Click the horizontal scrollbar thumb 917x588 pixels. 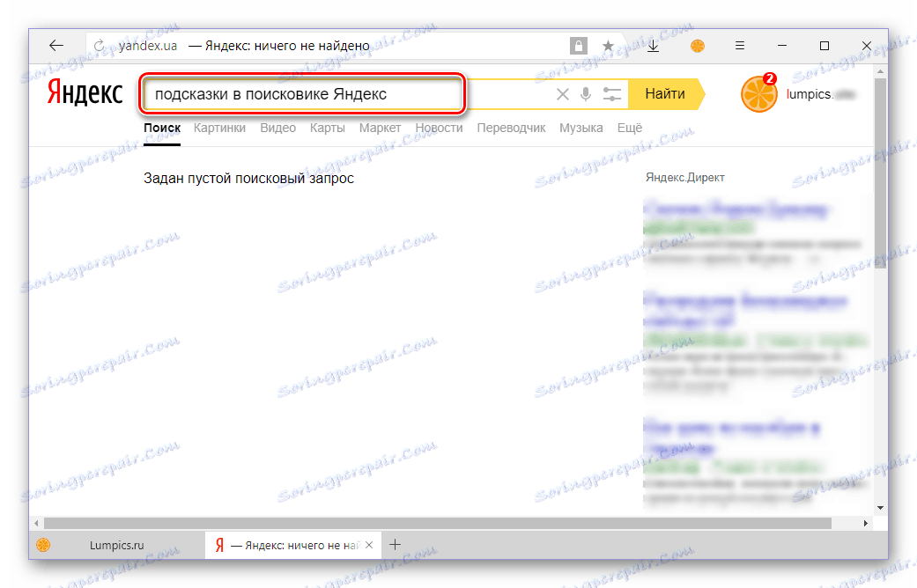point(438,523)
